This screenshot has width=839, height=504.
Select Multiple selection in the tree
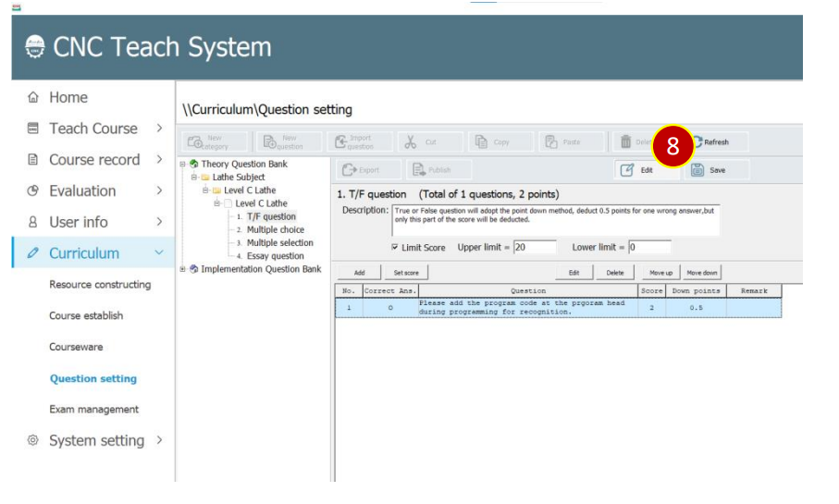(x=280, y=242)
